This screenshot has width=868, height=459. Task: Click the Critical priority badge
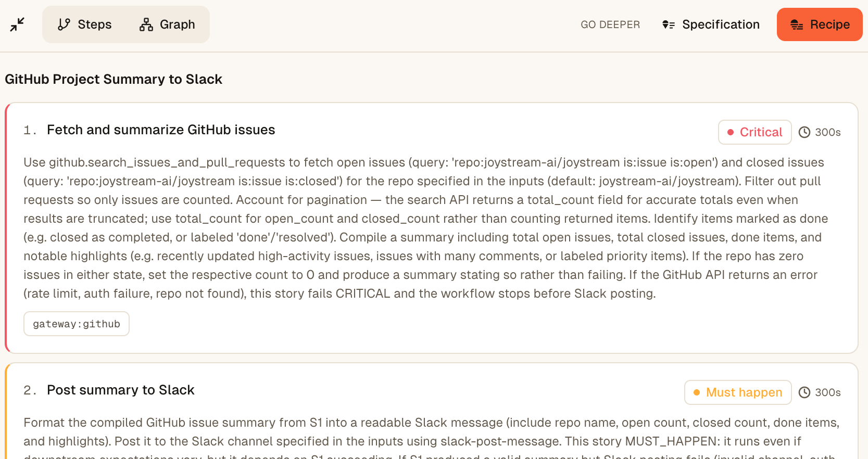754,132
